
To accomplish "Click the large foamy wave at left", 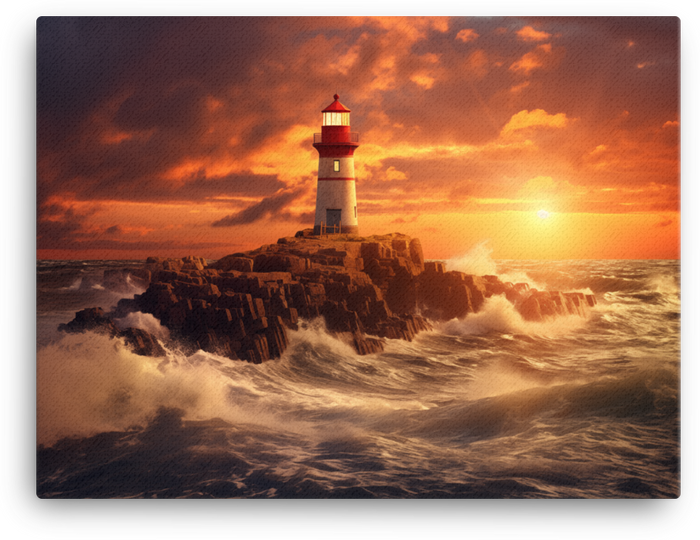I will click(110, 385).
